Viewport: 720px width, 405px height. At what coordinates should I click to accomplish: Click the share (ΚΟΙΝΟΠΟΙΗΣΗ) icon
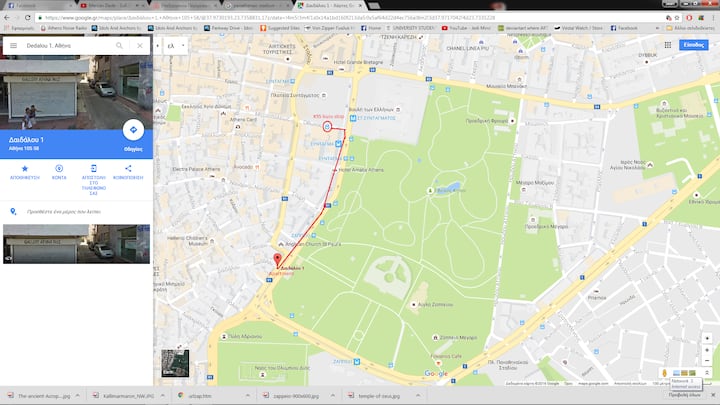click(x=128, y=168)
